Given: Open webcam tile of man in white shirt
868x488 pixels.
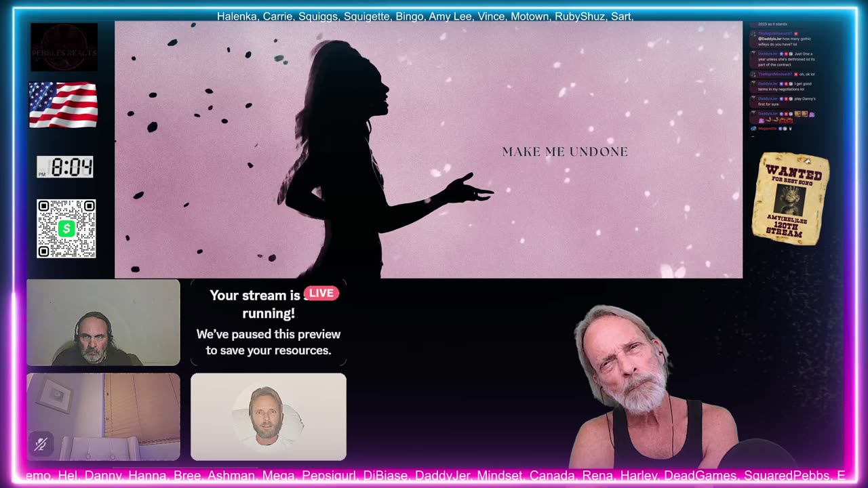Looking at the screenshot, I should [269, 417].
